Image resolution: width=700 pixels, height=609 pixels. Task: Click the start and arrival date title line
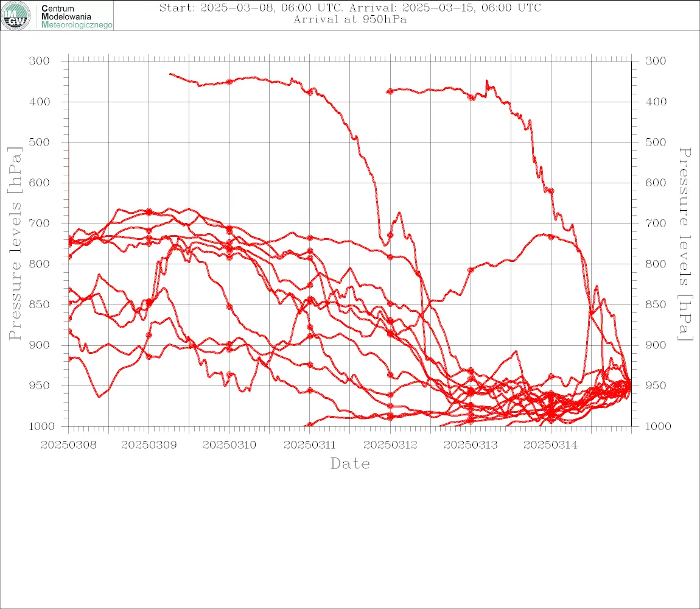point(350,8)
